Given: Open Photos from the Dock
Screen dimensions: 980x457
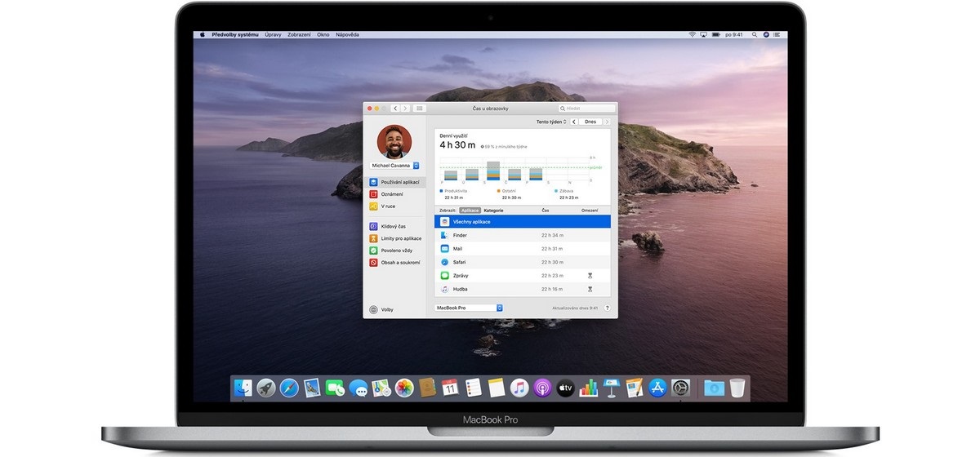Looking at the screenshot, I should (404, 388).
